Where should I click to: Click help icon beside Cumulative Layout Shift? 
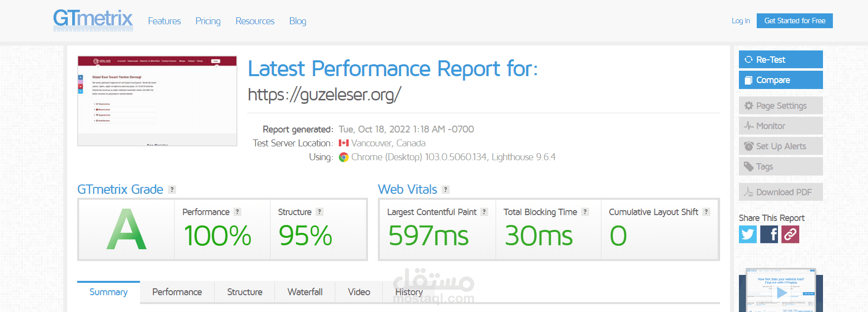pyautogui.click(x=706, y=212)
